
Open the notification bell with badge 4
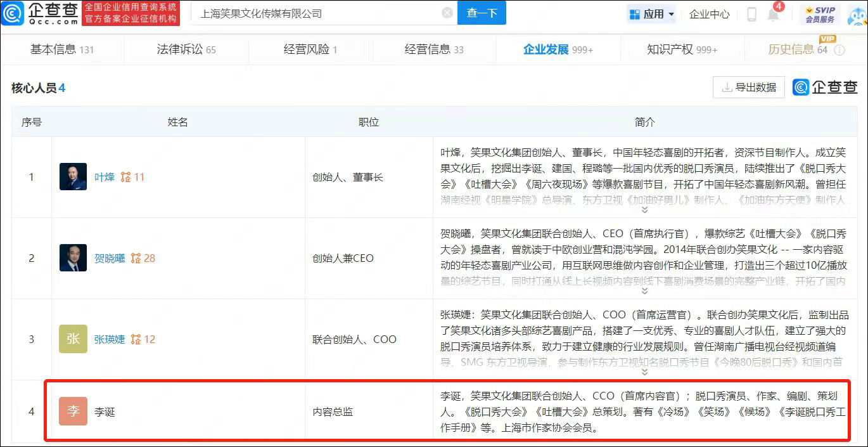click(774, 13)
